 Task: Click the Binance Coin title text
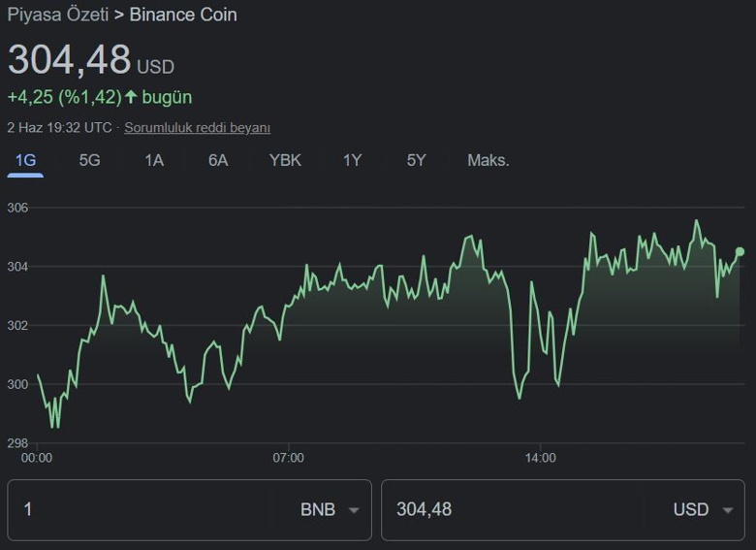[183, 15]
